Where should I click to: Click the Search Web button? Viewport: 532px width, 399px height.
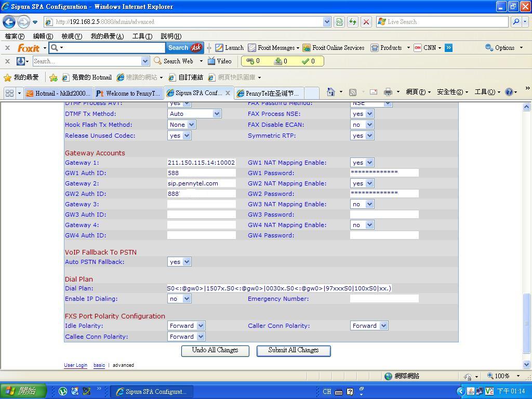tap(174, 61)
